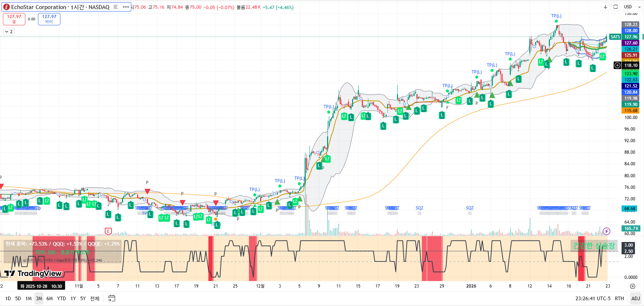Select the YTD range tab
644x306 pixels.
(x=62, y=298)
